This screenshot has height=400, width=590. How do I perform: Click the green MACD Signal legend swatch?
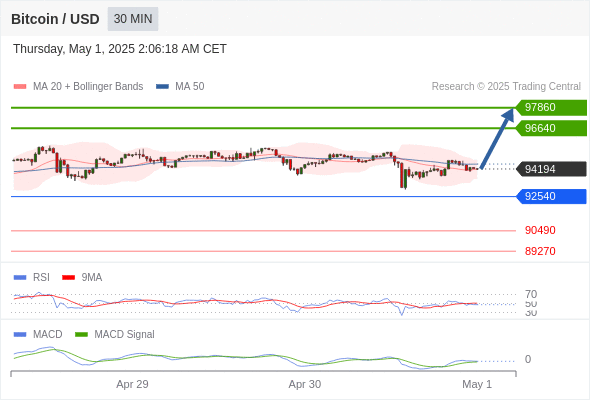[x=81, y=335]
